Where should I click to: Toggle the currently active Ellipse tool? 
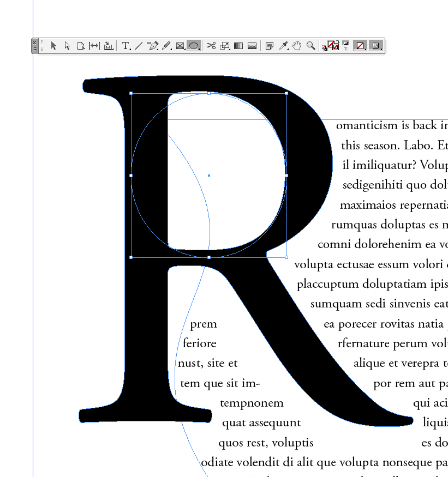click(194, 46)
